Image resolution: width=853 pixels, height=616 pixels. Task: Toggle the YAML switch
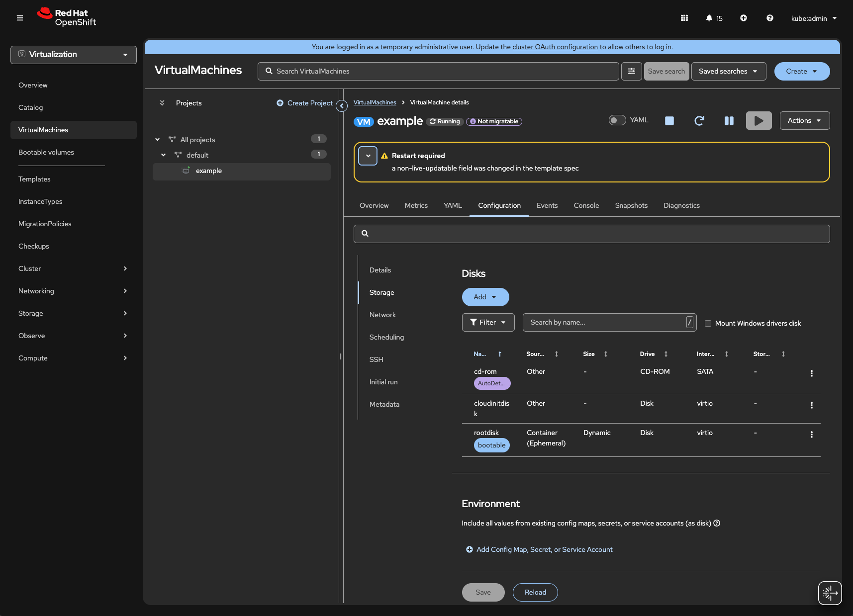(x=617, y=120)
